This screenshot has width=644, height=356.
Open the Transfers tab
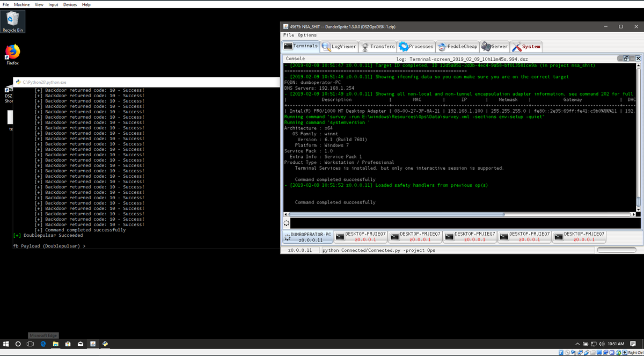click(378, 47)
